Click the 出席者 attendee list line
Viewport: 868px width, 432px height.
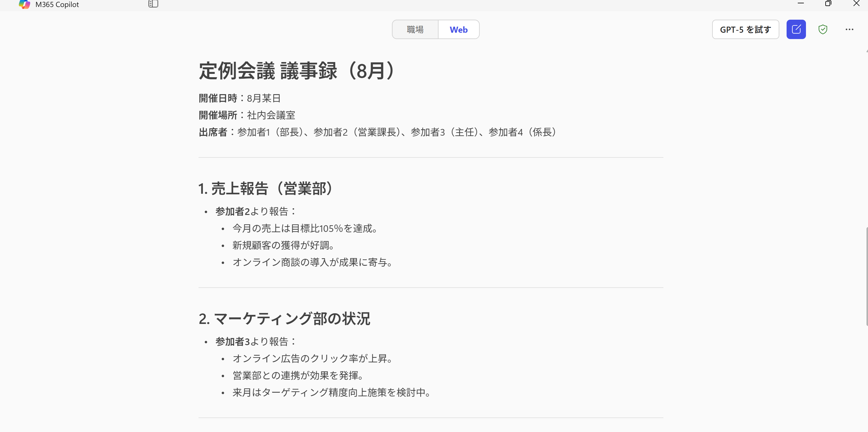pyautogui.click(x=377, y=132)
